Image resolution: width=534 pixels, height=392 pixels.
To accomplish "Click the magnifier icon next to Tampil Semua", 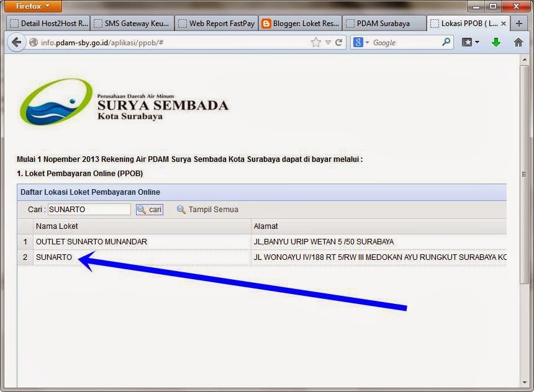I will point(181,209).
